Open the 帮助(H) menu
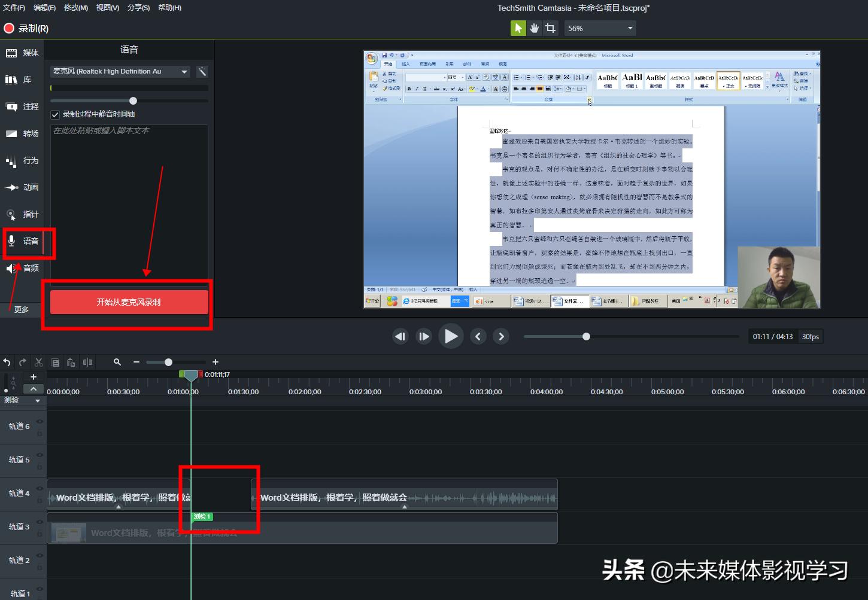Screen dimensions: 868x600 (169, 7)
